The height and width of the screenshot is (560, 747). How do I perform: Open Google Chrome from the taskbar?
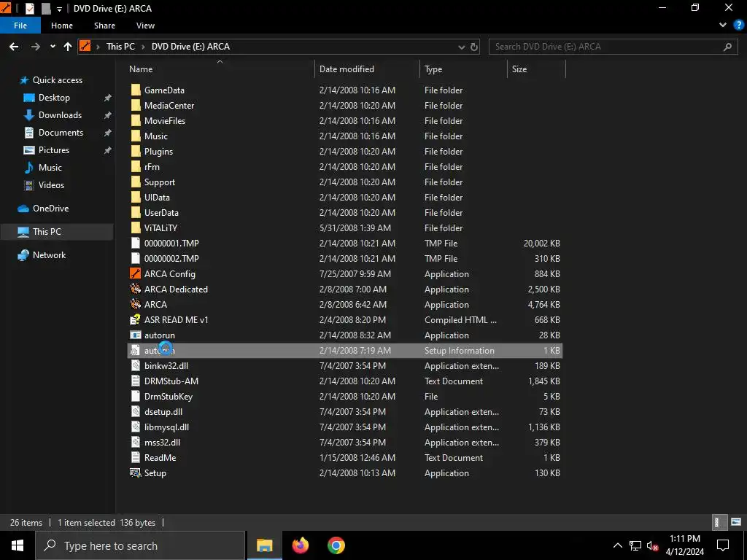[336, 545]
